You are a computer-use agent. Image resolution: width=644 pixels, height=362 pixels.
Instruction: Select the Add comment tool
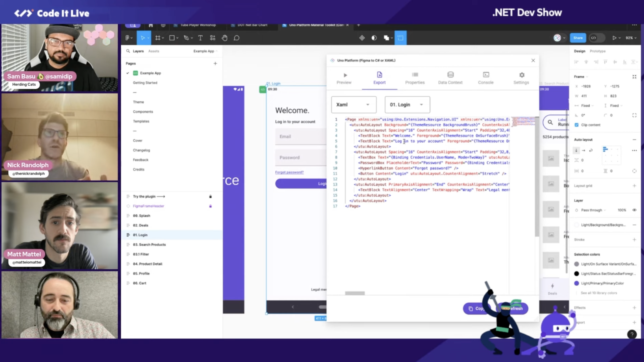pyautogui.click(x=236, y=38)
